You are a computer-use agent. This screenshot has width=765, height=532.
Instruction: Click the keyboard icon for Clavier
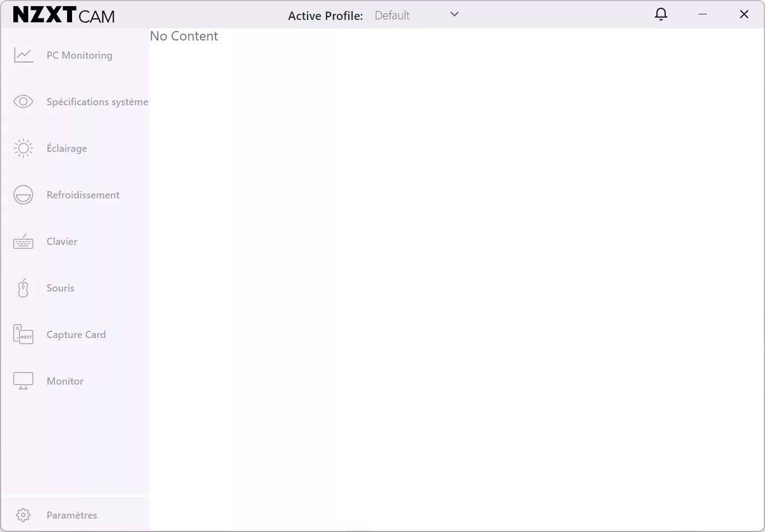coord(23,242)
